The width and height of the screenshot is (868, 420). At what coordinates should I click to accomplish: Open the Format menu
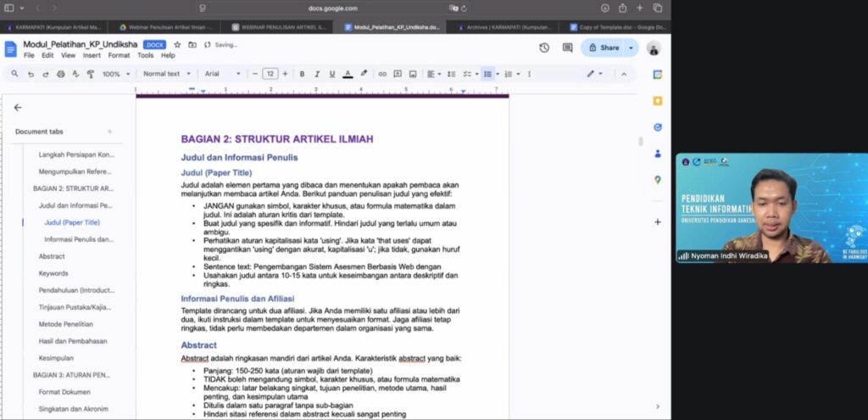[119, 55]
